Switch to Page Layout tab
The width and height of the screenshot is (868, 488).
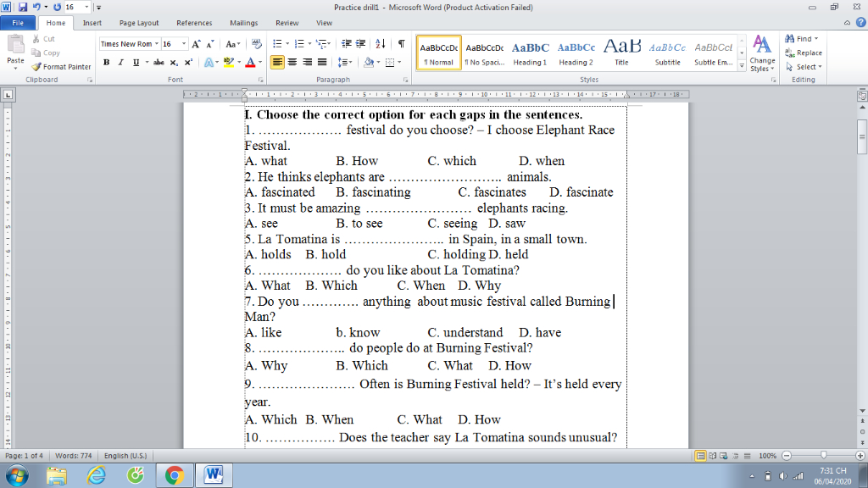(x=139, y=23)
